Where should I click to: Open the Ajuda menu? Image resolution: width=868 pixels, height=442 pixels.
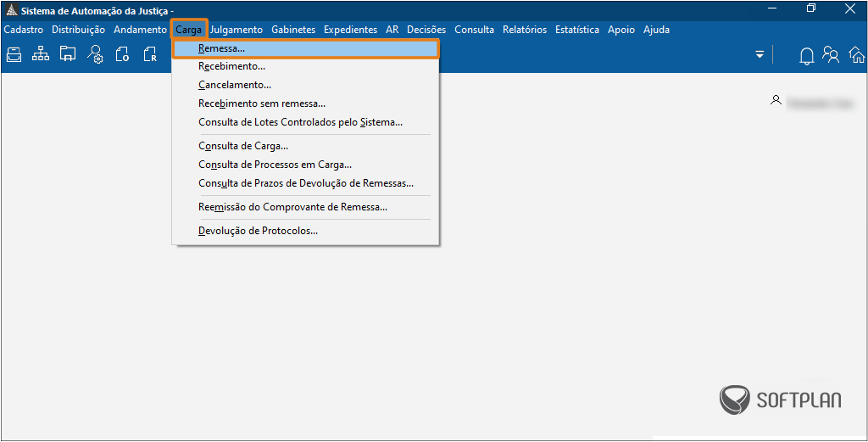point(657,30)
